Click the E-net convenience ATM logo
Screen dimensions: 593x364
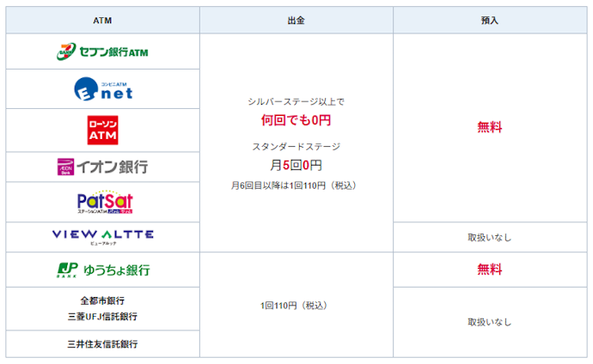(x=103, y=89)
